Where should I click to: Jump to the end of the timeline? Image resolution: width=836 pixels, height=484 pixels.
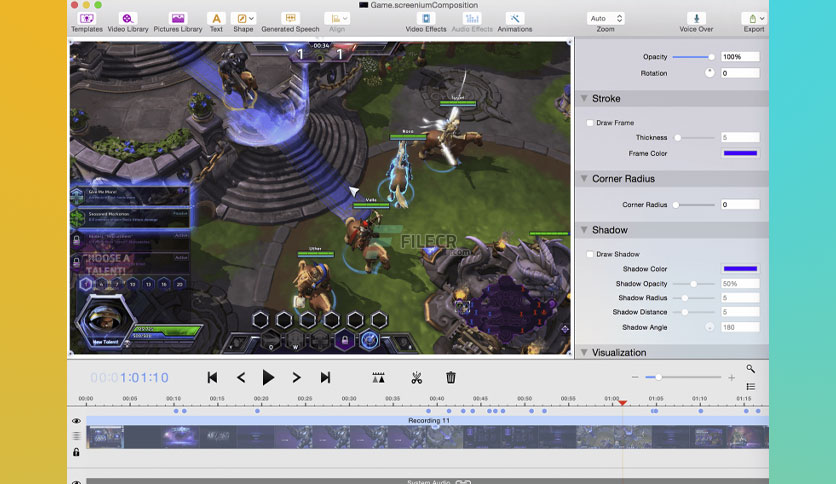[x=325, y=378]
